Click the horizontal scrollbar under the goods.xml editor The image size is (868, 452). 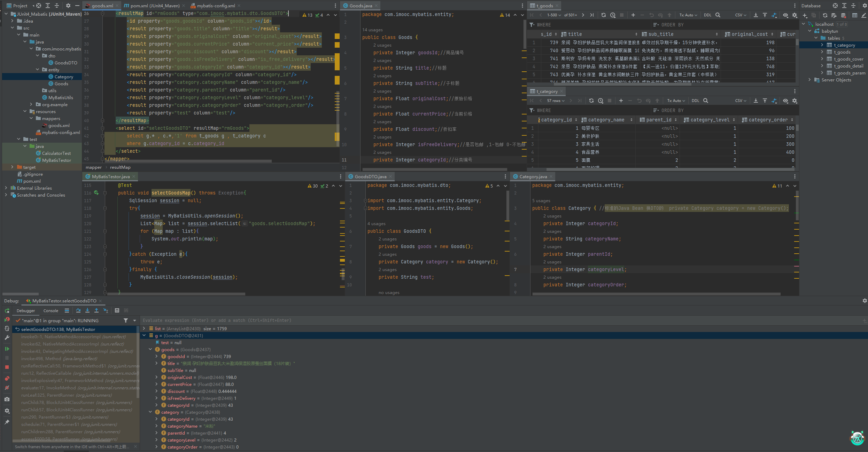click(188, 161)
